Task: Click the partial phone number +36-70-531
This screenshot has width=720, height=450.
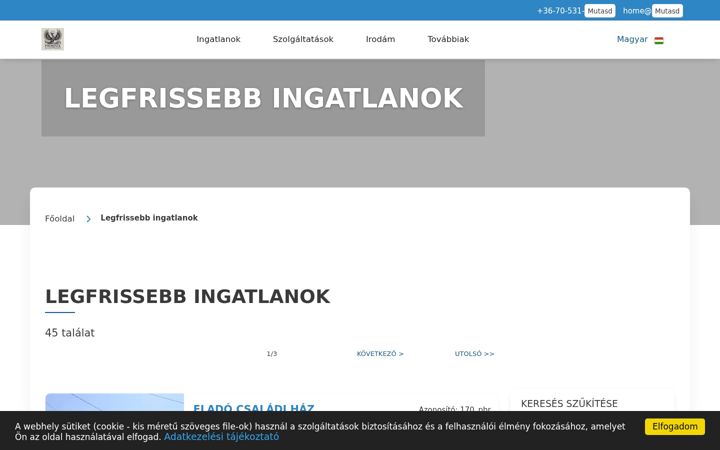Action: [560, 11]
